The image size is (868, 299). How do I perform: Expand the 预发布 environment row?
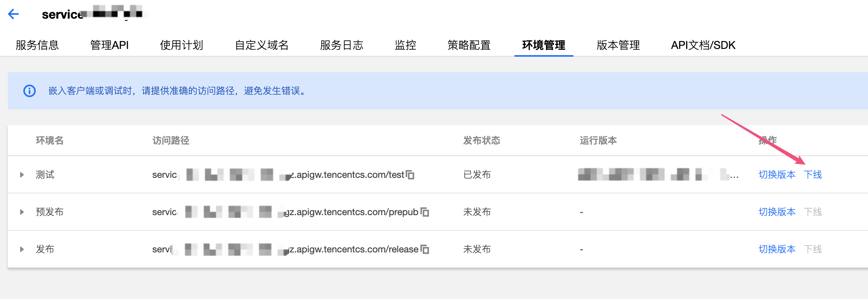[22, 212]
